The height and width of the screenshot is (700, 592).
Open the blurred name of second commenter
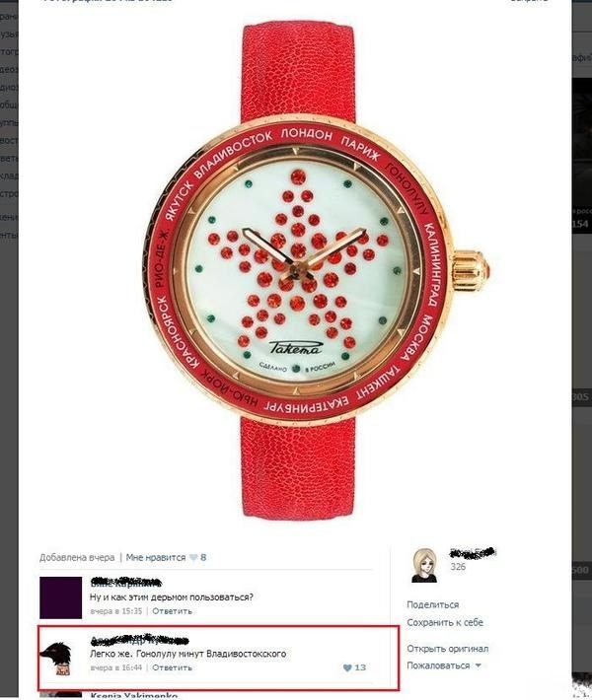[139, 640]
